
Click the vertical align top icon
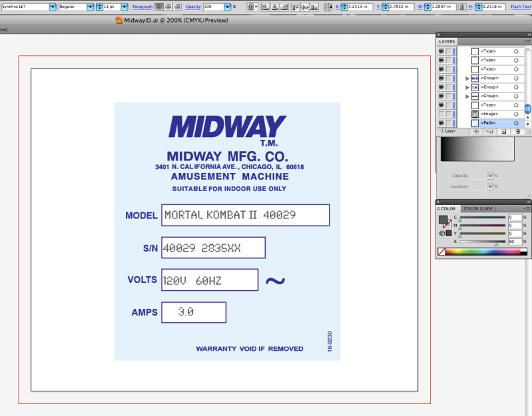296,7
